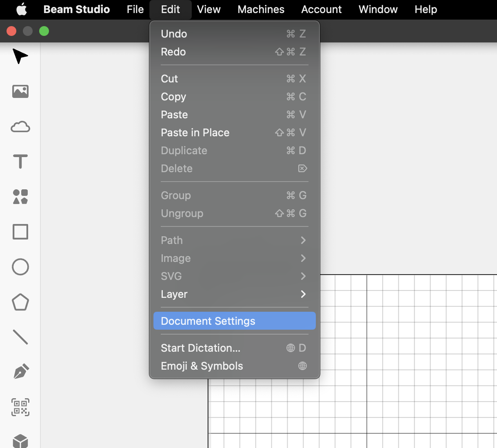
Task: Select the Rectangle tool
Action: coord(20,232)
